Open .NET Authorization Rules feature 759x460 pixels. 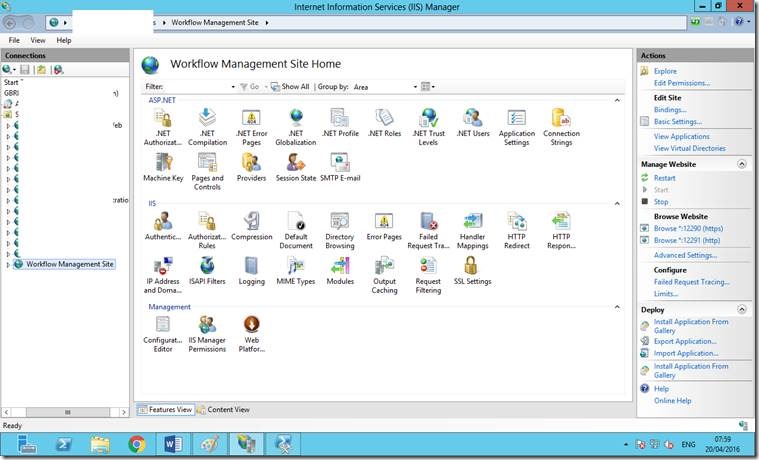pyautogui.click(x=163, y=127)
